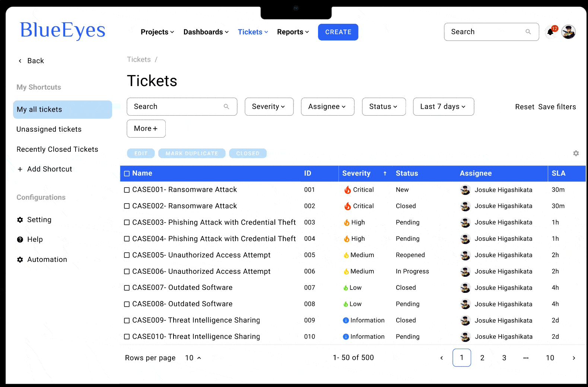Image resolution: width=588 pixels, height=387 pixels.
Task: Click the user profile avatar
Action: coord(568,32)
